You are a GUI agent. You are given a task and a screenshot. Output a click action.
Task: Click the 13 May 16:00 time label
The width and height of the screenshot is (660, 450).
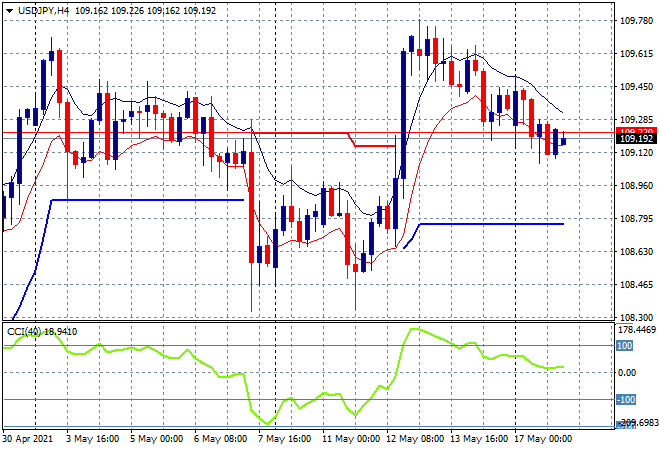click(479, 439)
